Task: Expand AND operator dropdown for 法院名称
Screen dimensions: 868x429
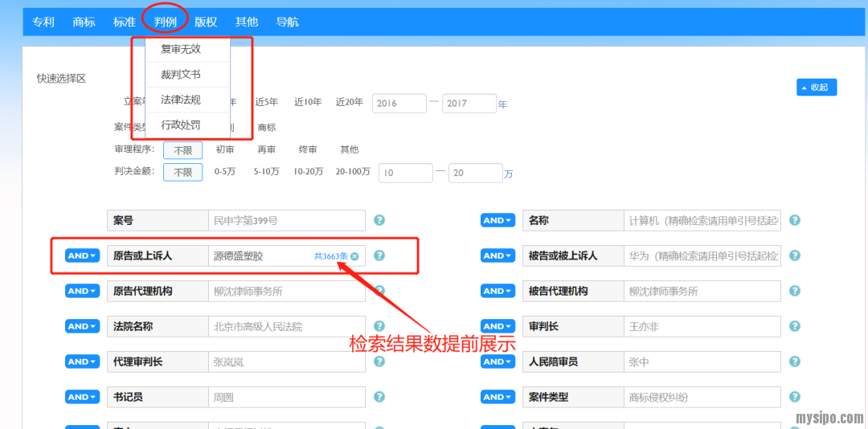Action: pos(82,326)
